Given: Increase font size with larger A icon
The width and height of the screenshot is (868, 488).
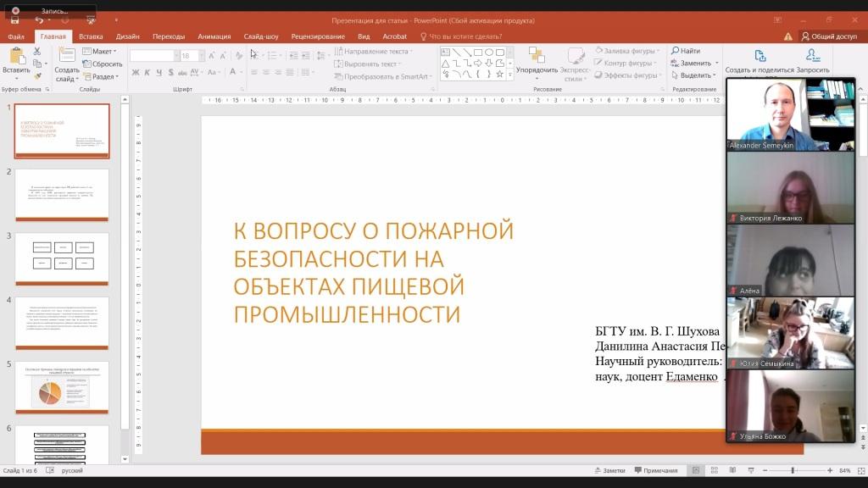Looking at the screenshot, I should click(x=212, y=56).
